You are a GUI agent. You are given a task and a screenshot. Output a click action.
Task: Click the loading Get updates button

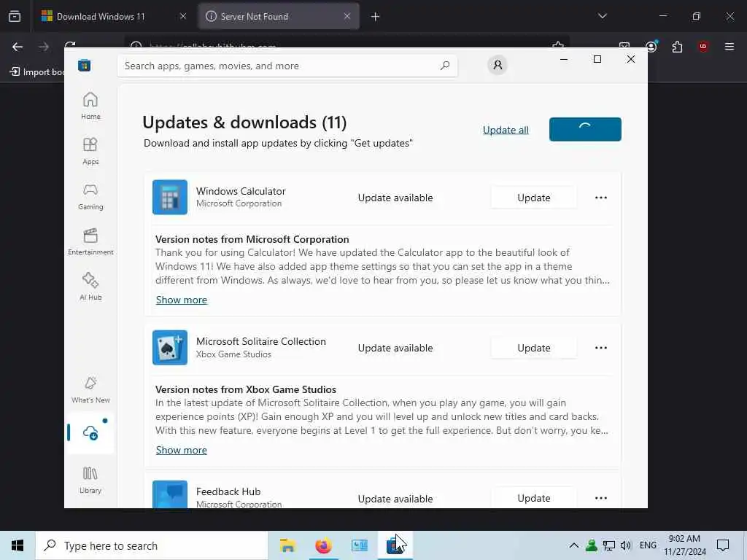point(585,129)
